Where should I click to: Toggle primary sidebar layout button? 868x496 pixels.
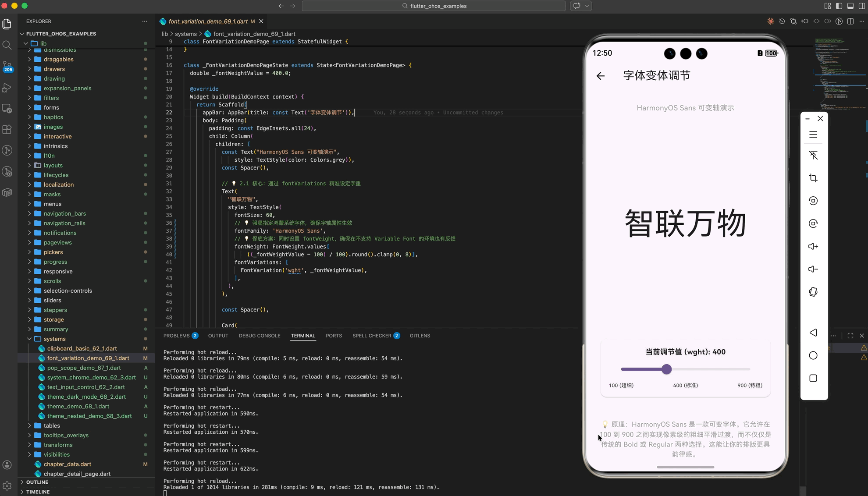click(x=839, y=6)
